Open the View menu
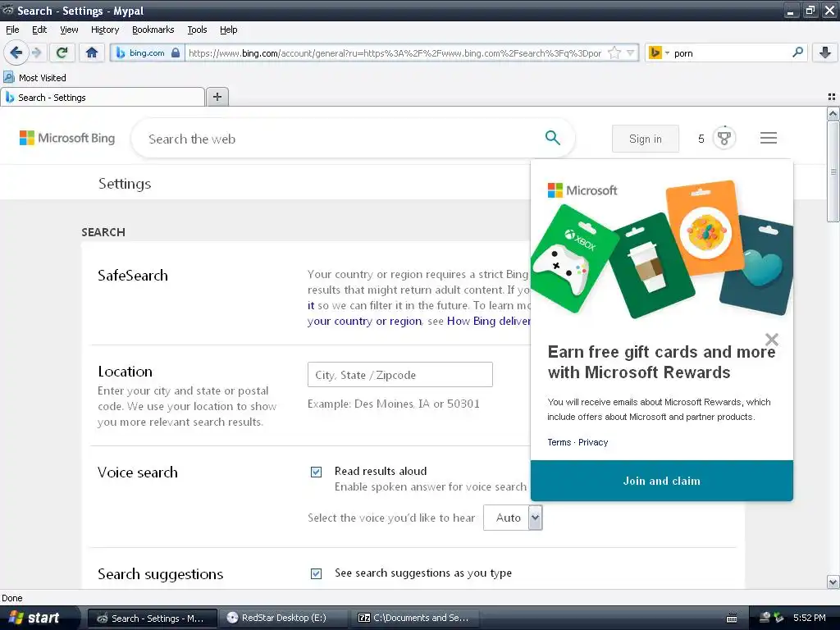The image size is (840, 630). [x=69, y=30]
